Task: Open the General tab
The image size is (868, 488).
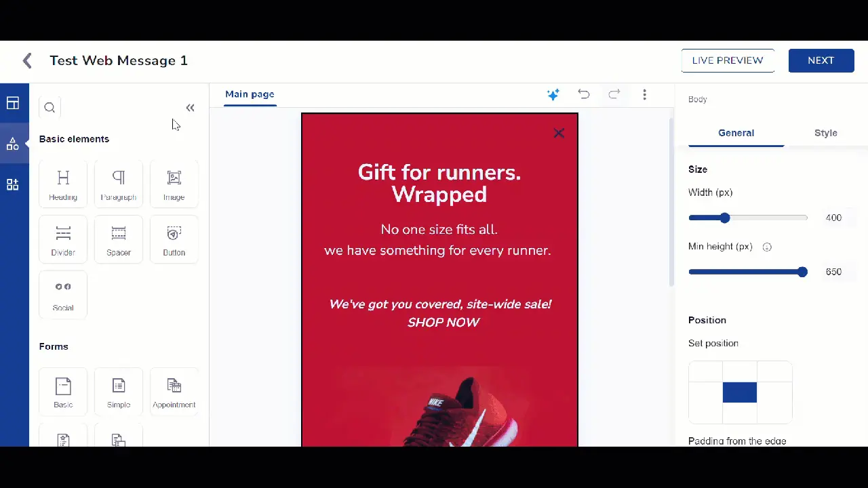Action: point(736,133)
